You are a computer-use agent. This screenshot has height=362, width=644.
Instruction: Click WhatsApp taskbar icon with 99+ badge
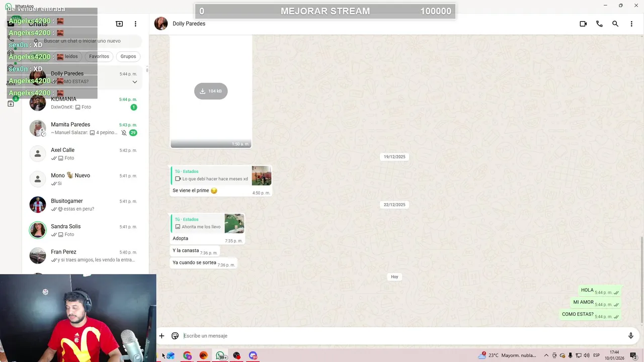coord(220,355)
